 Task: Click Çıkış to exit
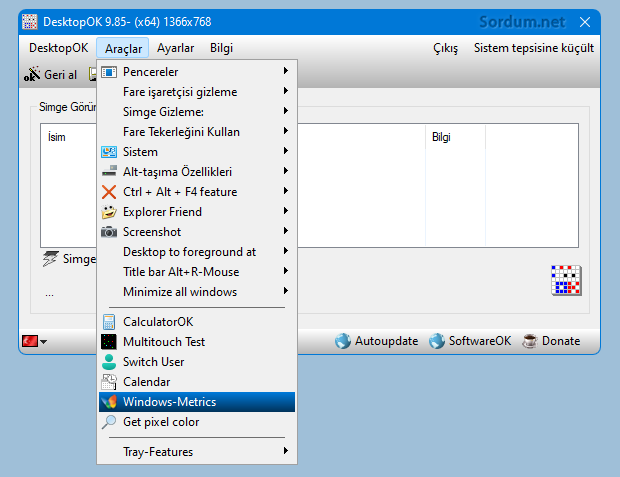click(445, 48)
